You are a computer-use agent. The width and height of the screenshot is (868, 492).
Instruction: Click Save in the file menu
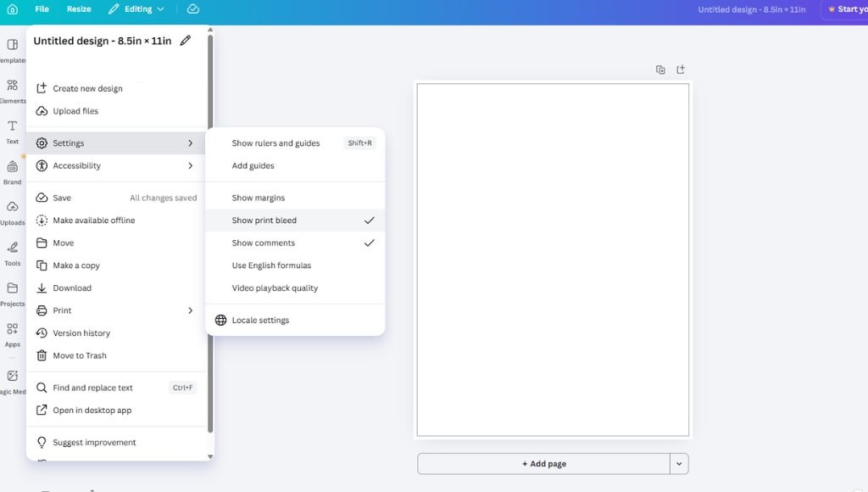[116, 198]
